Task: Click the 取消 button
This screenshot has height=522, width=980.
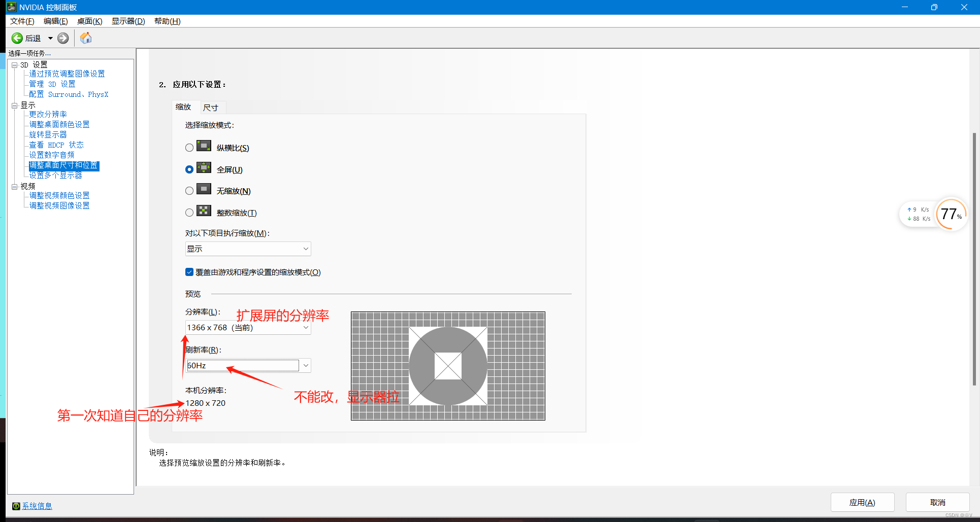Action: point(937,502)
